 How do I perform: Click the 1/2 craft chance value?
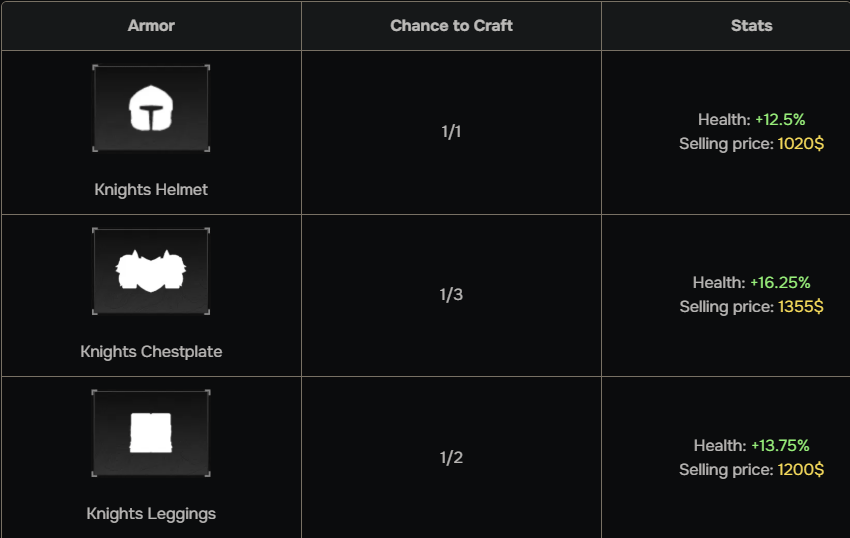451,458
